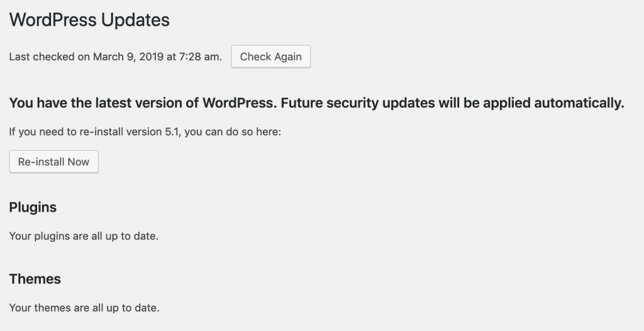Select the Plugins section heading
This screenshot has width=644, height=331.
pyautogui.click(x=33, y=207)
